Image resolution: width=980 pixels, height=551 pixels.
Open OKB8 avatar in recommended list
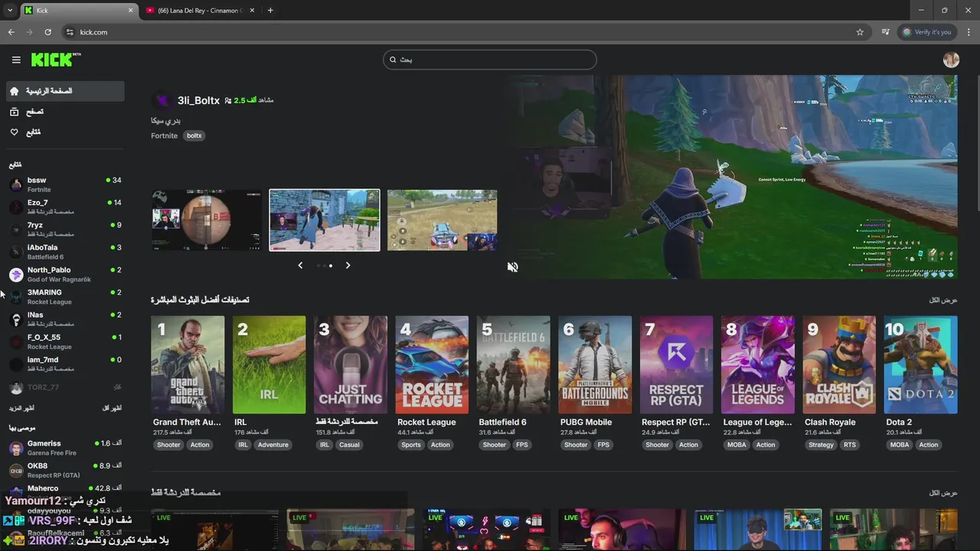pos(16,470)
